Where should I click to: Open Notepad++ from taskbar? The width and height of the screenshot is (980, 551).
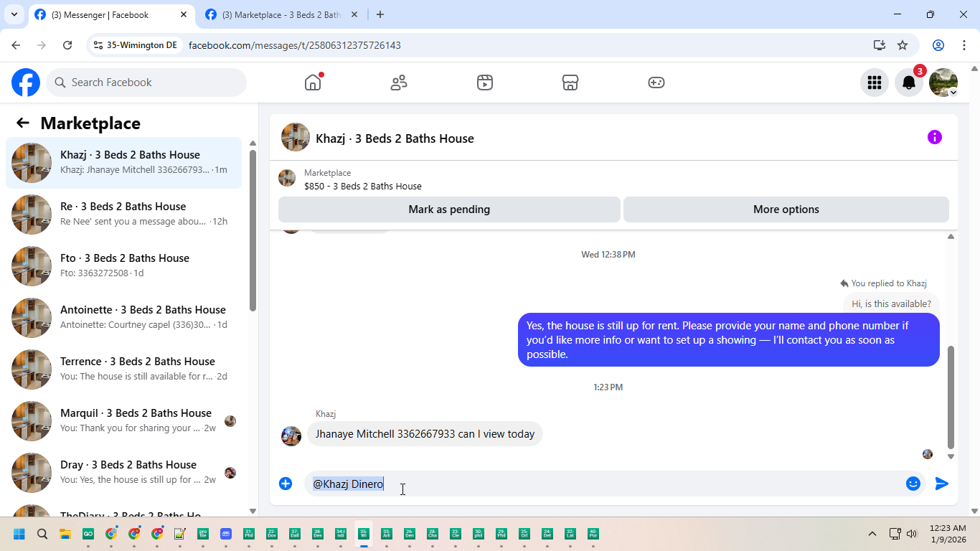click(x=180, y=534)
